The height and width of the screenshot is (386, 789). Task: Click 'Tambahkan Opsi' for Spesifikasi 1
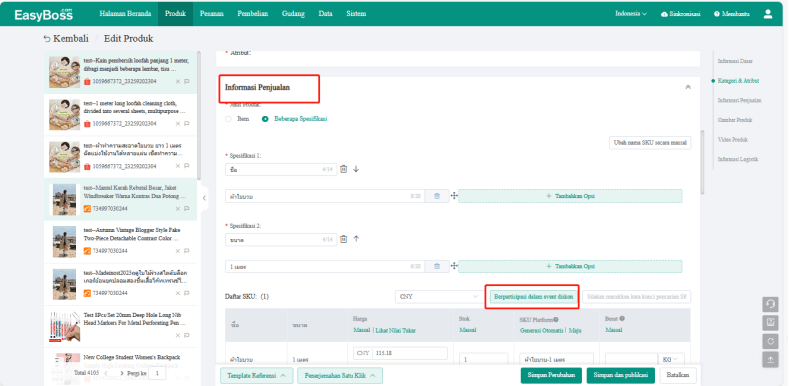point(570,196)
